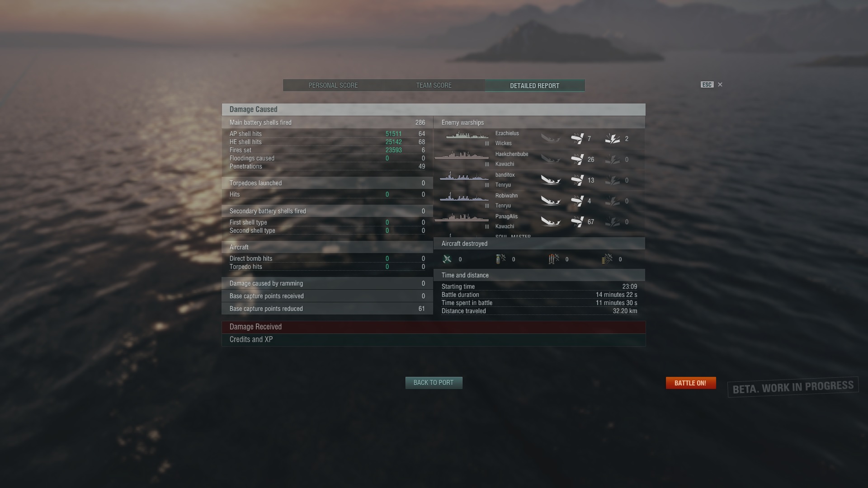The width and height of the screenshot is (868, 488).
Task: Click the Back to Port button
Action: click(x=434, y=383)
